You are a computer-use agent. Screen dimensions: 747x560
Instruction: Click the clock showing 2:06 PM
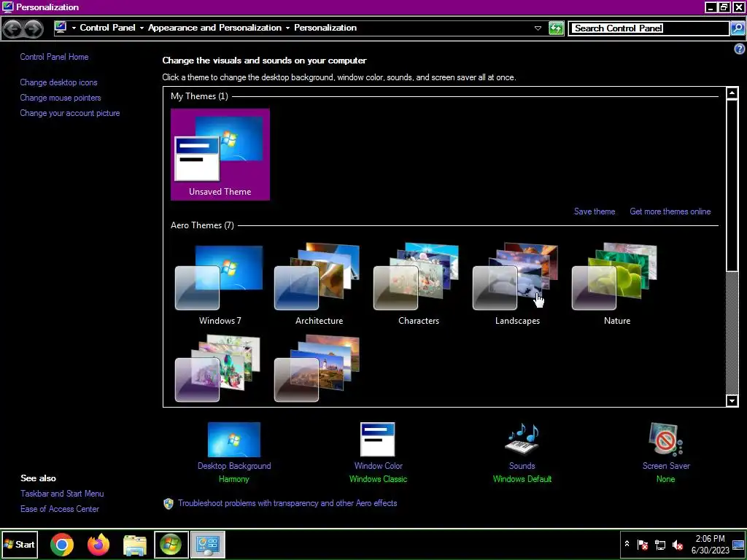(710, 544)
